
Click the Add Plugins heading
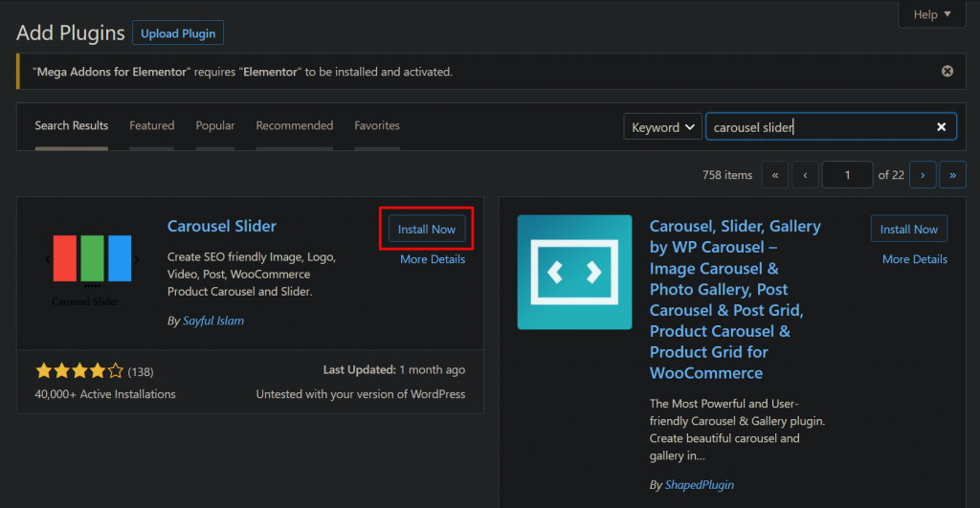(71, 33)
